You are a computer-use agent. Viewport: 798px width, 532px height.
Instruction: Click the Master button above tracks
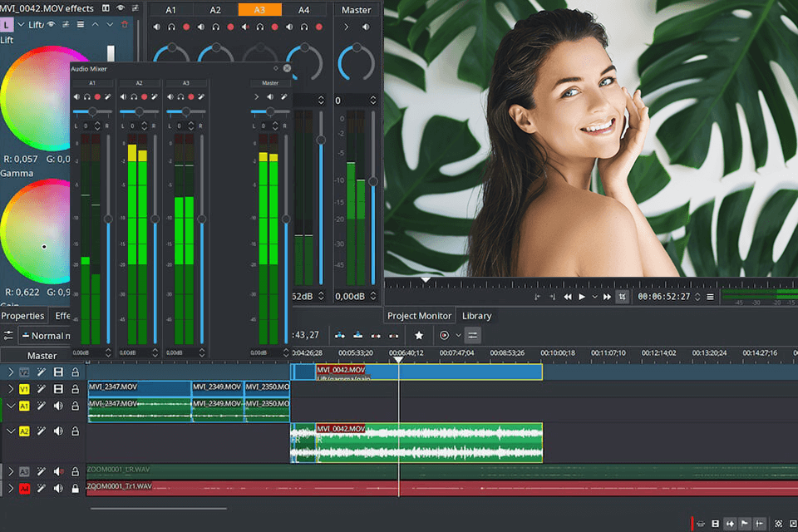[x=42, y=355]
